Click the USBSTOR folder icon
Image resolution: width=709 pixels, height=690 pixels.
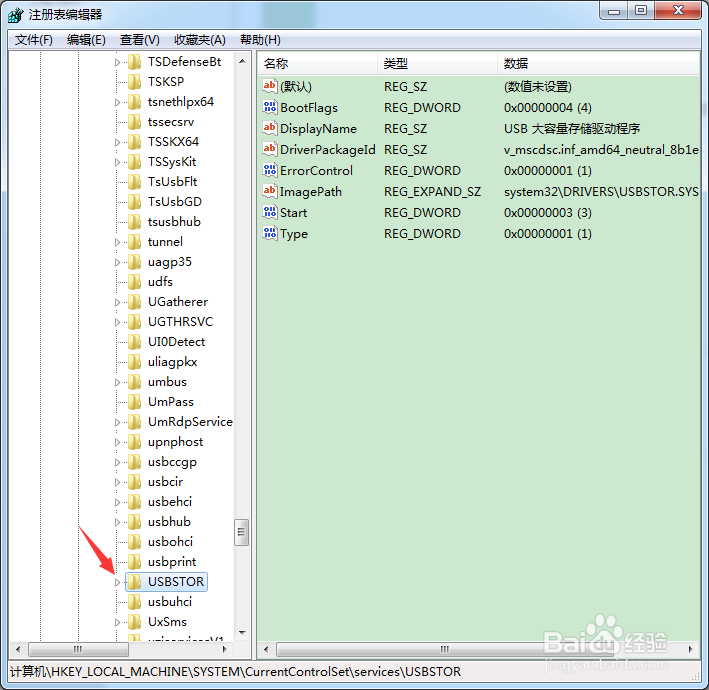click(134, 581)
